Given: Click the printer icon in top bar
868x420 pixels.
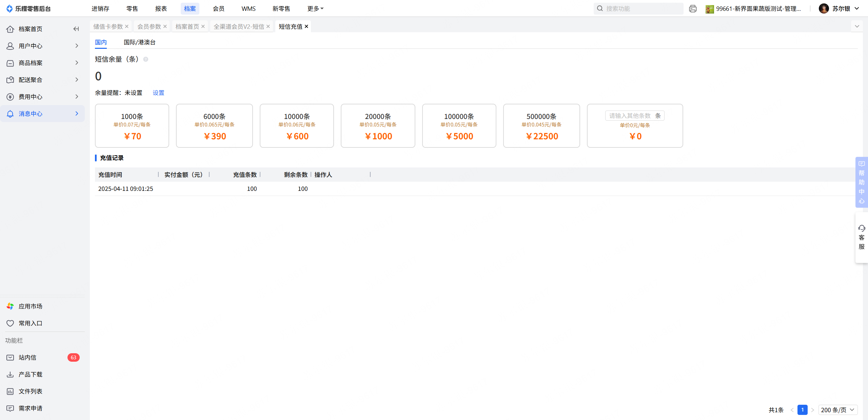Looking at the screenshot, I should point(693,9).
